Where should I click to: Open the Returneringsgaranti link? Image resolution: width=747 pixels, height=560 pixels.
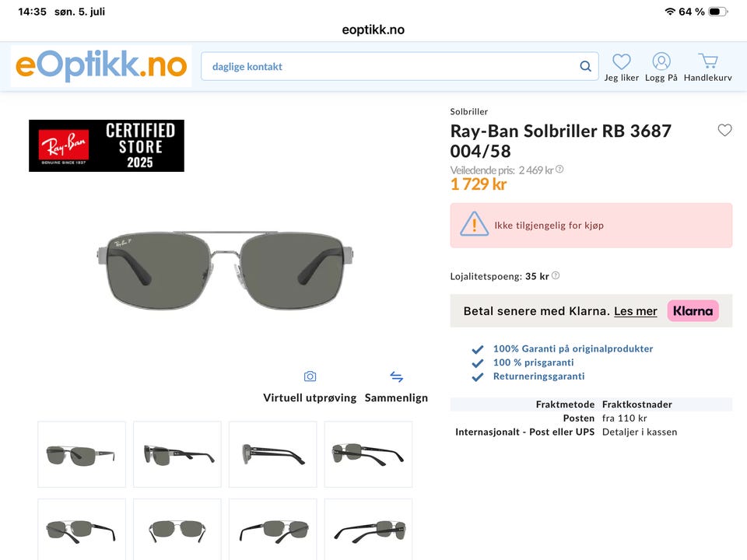pyautogui.click(x=538, y=376)
